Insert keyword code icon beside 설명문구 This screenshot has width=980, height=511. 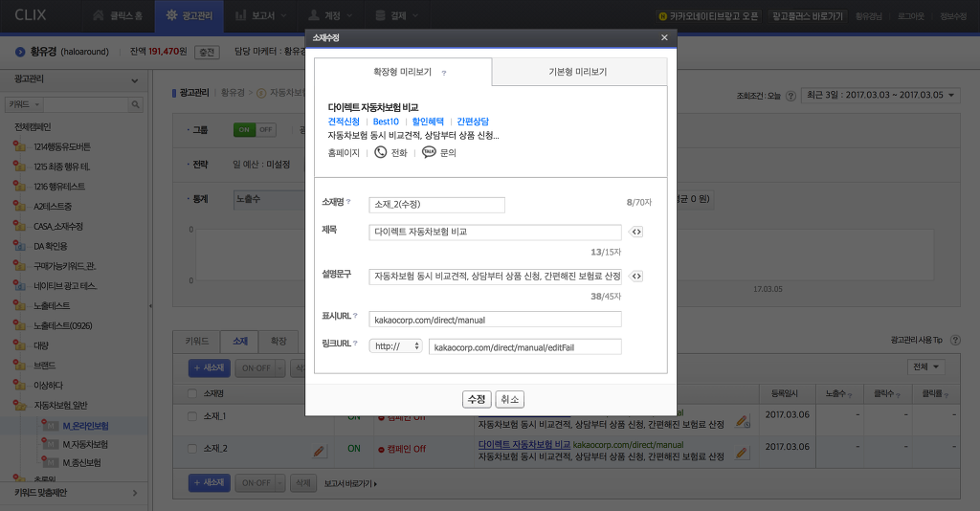tap(636, 277)
